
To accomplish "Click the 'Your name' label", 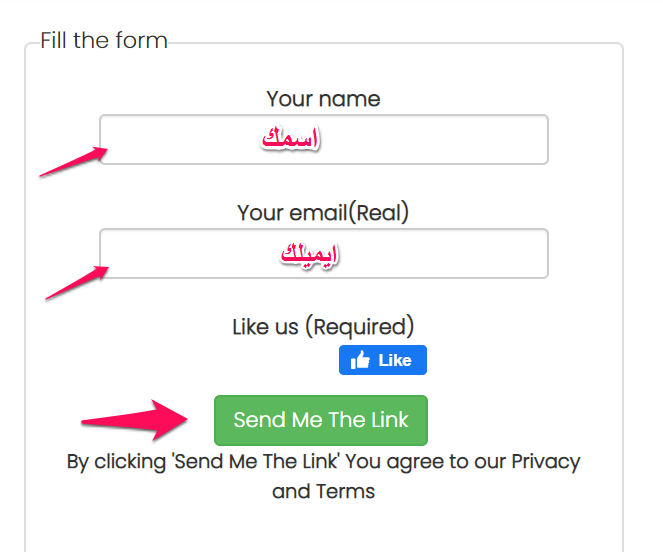I will coord(323,99).
